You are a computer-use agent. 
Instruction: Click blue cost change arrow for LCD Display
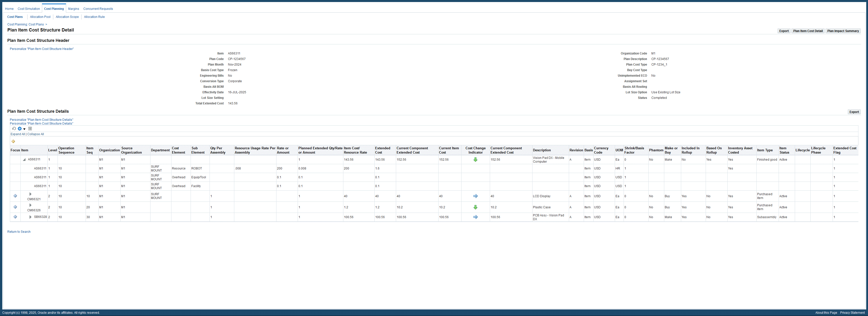pos(475,196)
